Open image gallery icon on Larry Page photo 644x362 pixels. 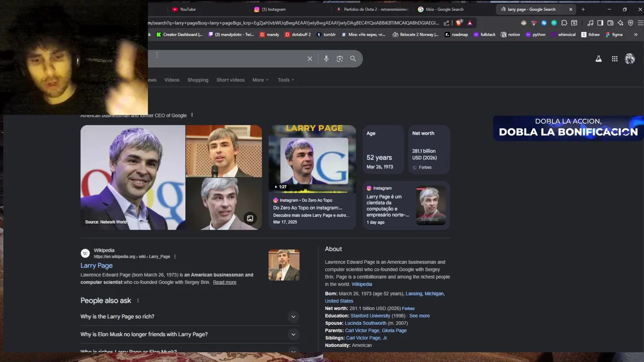[x=250, y=218]
